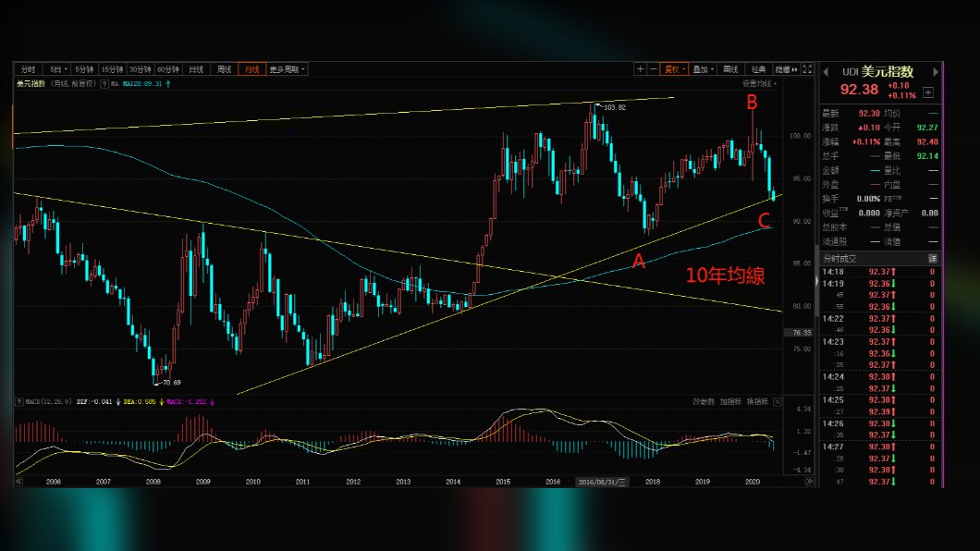Open the 复权 adjustment dropdown
The image size is (980, 551).
pos(675,69)
